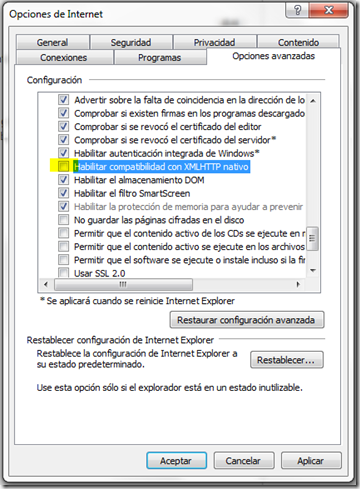Screen dimensions: 360x489
Task: Enable Usar SSL 2.0 checkbox
Action: [x=63, y=272]
